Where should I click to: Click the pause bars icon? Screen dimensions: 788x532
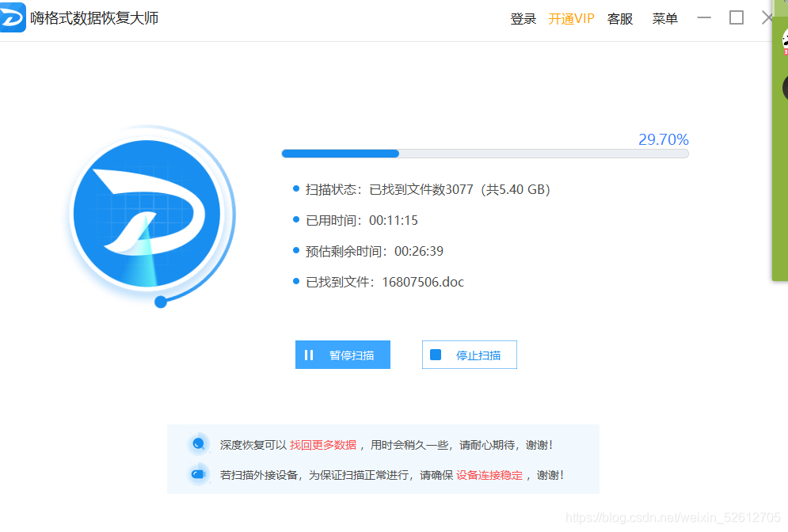(309, 355)
